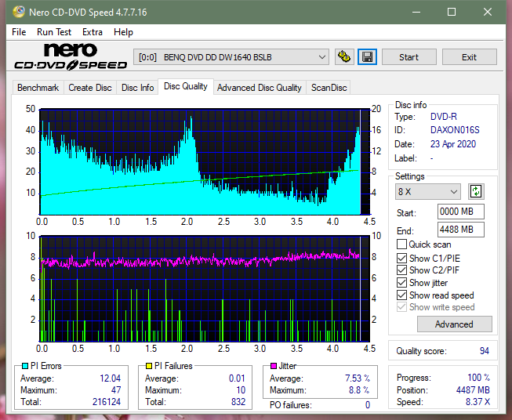Image resolution: width=512 pixels, height=420 pixels.
Task: Minimize the Nero CD-DVD Speed window
Action: tap(416, 12)
